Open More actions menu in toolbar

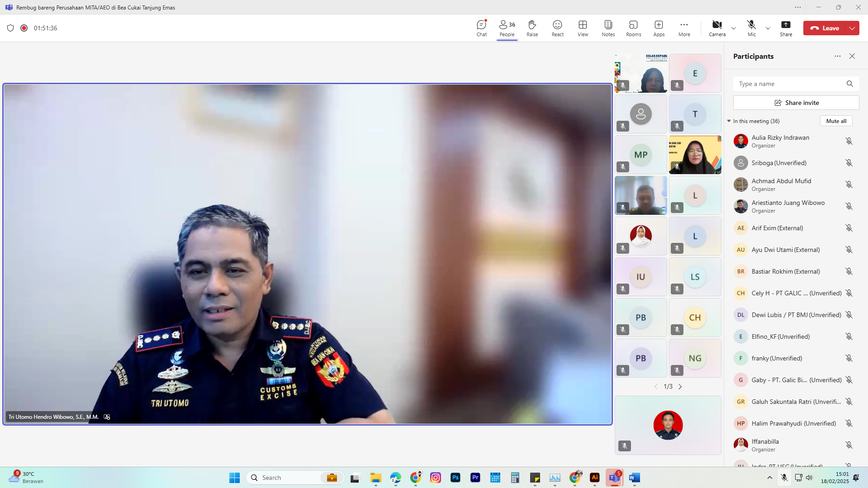pyautogui.click(x=684, y=28)
